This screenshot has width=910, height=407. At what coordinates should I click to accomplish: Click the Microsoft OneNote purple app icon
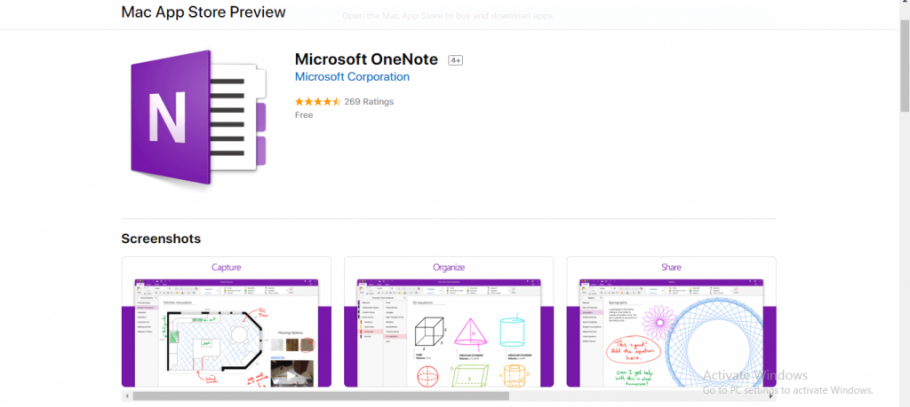point(198,117)
